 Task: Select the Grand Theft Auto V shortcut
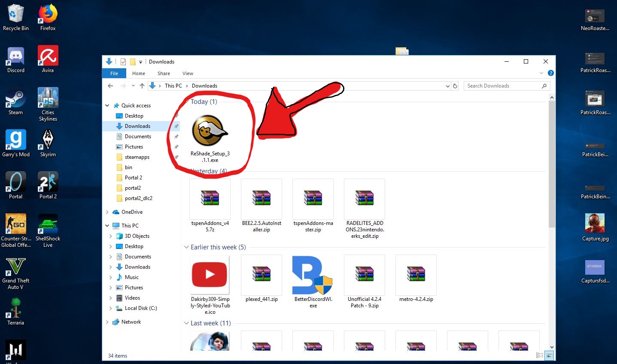16,273
